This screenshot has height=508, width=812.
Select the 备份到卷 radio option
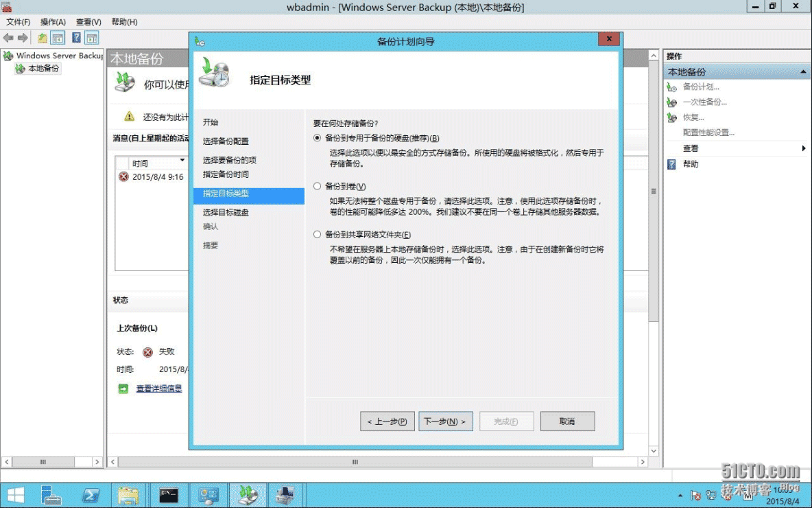click(317, 186)
